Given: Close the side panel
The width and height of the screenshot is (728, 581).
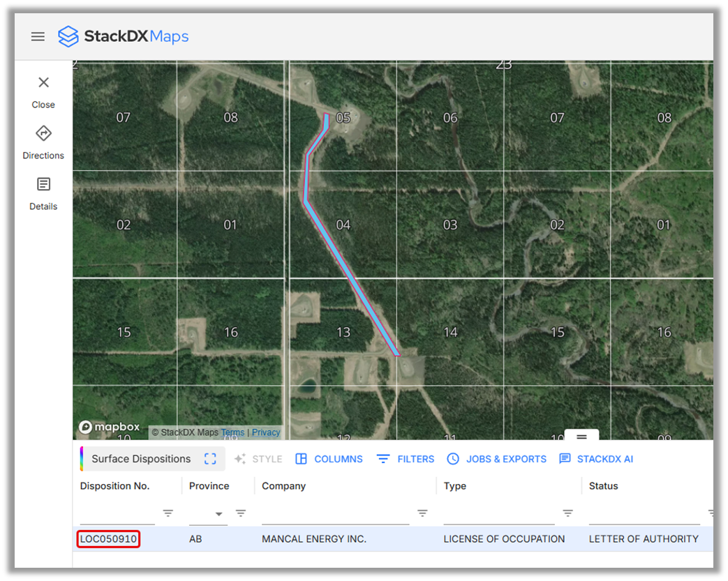Looking at the screenshot, I should [43, 83].
